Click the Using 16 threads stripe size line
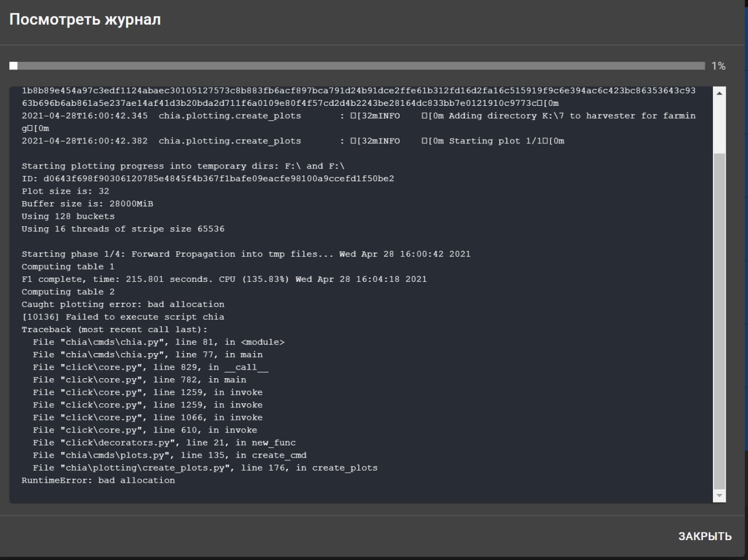The width and height of the screenshot is (748, 560). [x=123, y=229]
